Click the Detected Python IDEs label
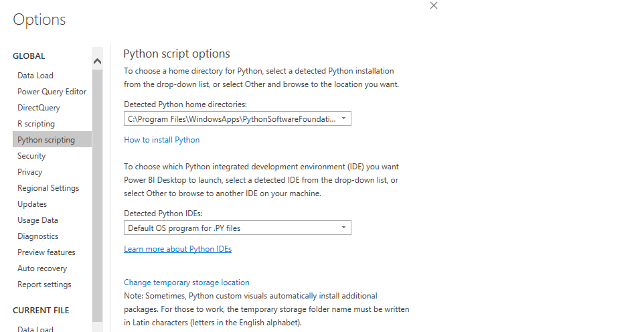644x332 pixels. pos(163,214)
